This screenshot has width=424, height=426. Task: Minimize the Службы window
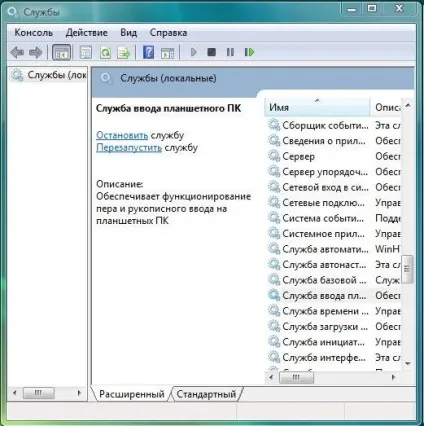pos(351,9)
